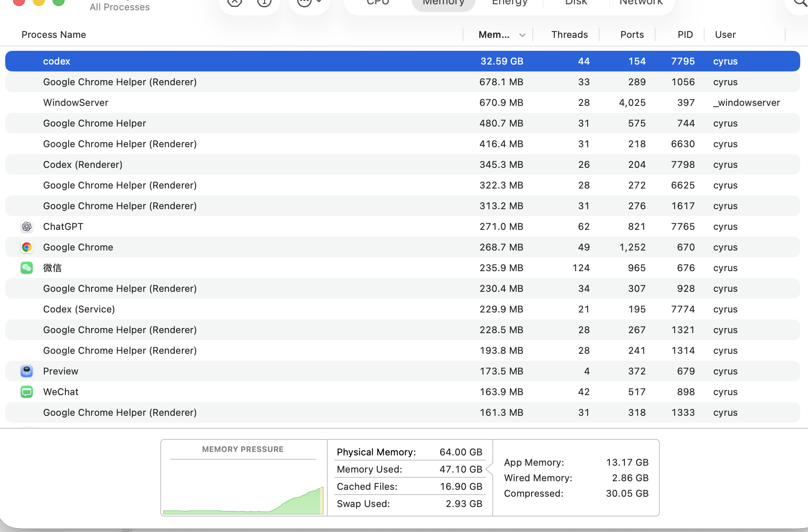This screenshot has height=532, width=808.
Task: Click the Cached Files 16.90 GB entry
Action: point(410,486)
